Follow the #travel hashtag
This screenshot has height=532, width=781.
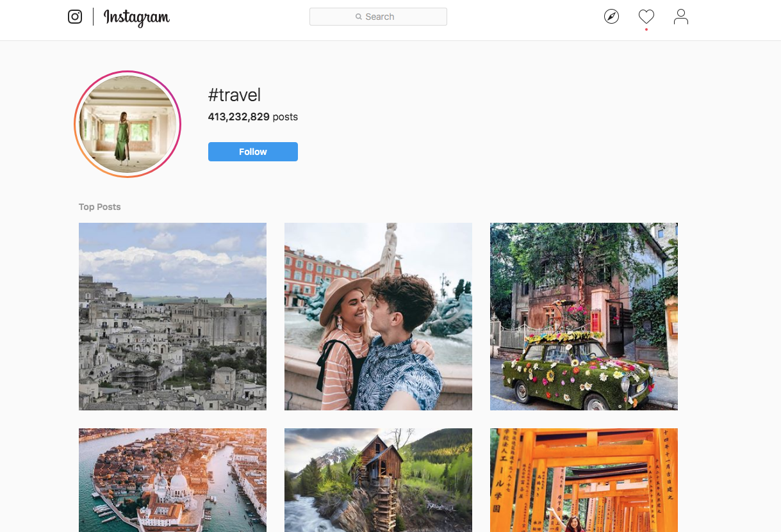252,152
